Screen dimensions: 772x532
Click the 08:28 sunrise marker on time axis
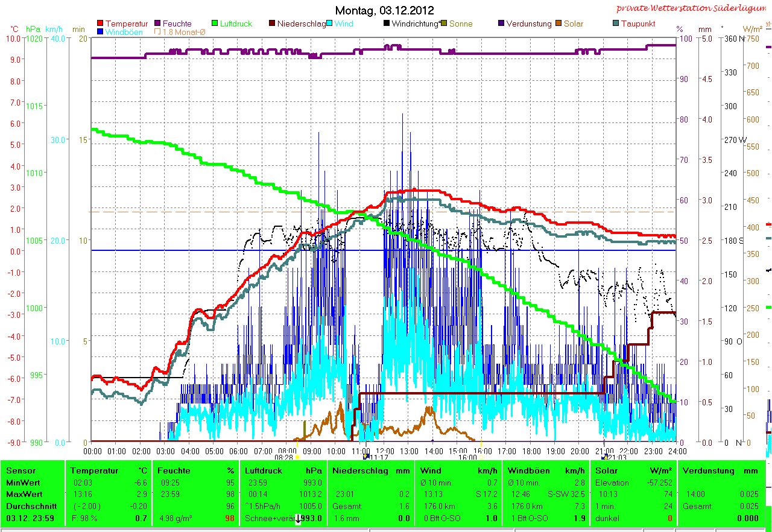point(284,458)
